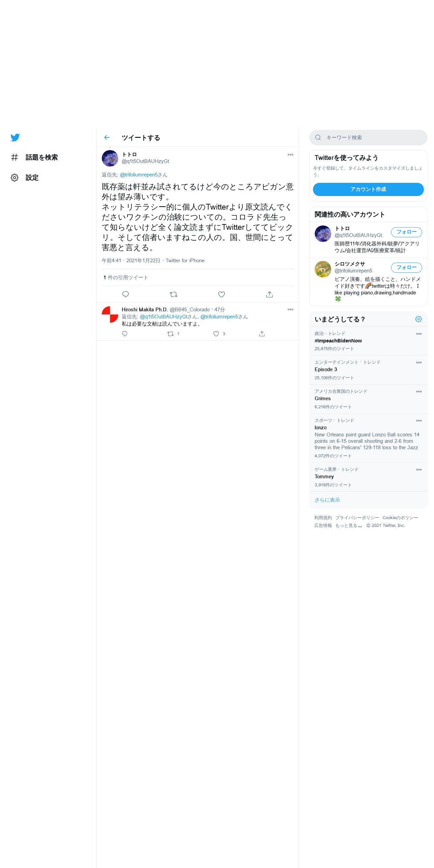This screenshot has height=868, width=434.
Task: Open more options on トトロ's tweet
Action: click(x=290, y=155)
